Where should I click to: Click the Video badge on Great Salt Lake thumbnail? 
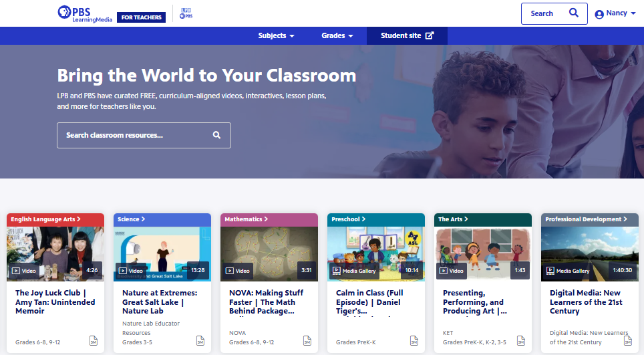pyautogui.click(x=131, y=271)
